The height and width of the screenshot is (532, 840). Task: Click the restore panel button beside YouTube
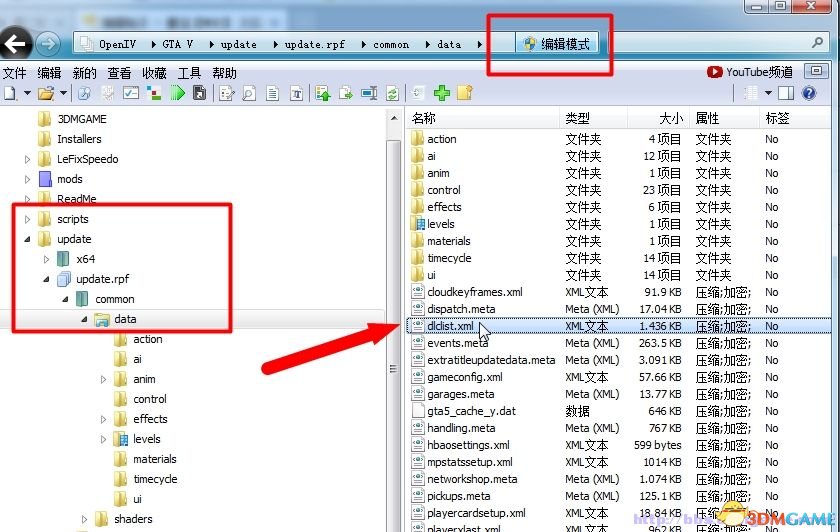pos(816,71)
